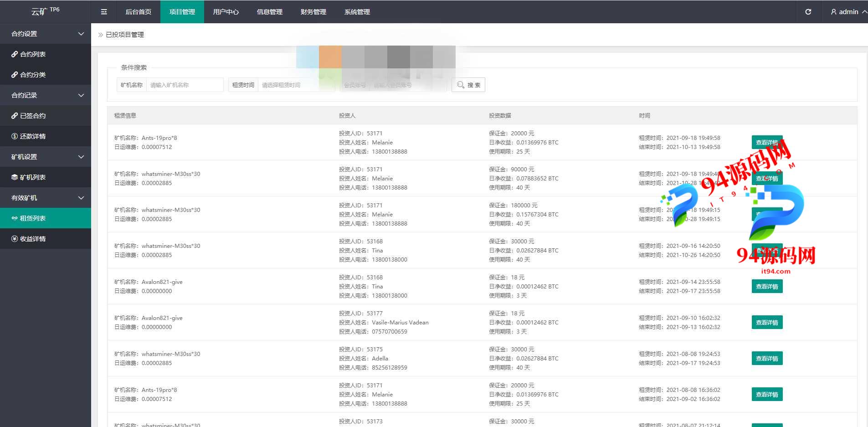Collapse the 矿机设置 sidebar group

tap(46, 157)
